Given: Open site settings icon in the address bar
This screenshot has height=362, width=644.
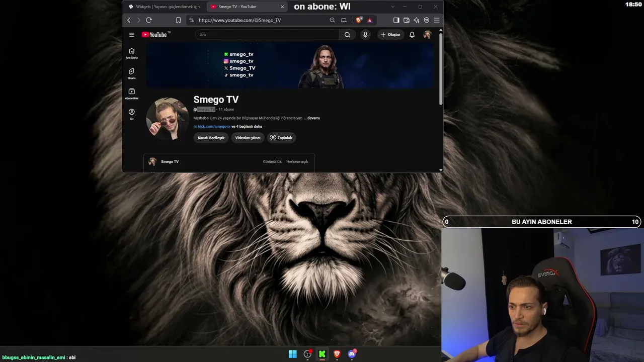Looking at the screenshot, I should [191, 20].
